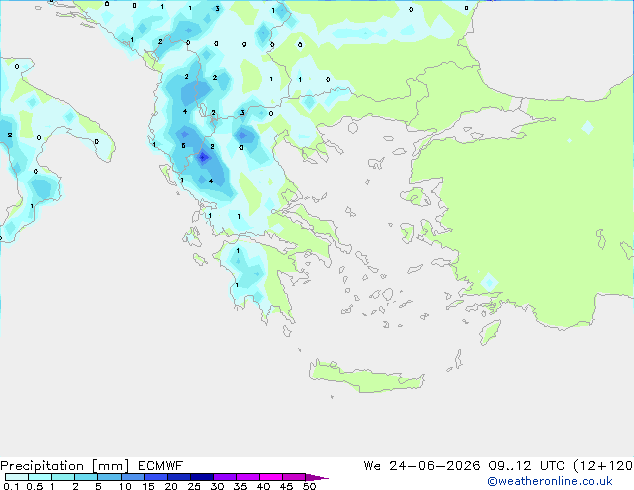This screenshot has width=634, height=490.
Task: Click the Rhodes island on map
Action: 490,332
